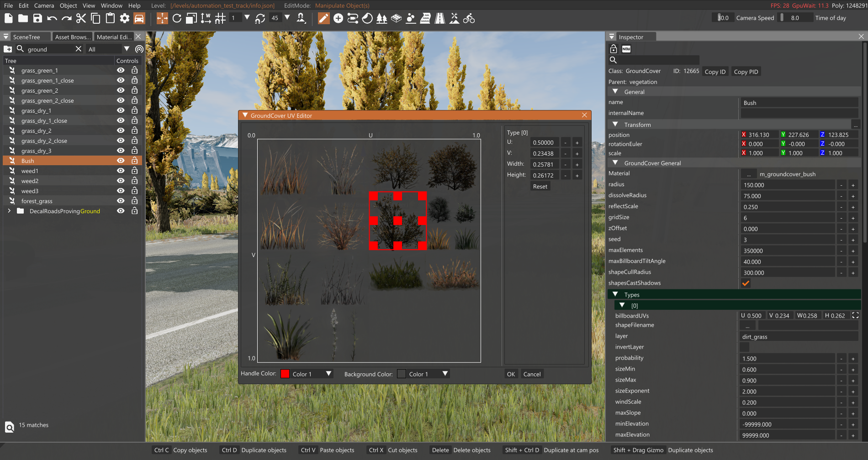Image resolution: width=868 pixels, height=460 pixels.
Task: Select the cyclist tool icon in toolbar
Action: pyautogui.click(x=469, y=18)
